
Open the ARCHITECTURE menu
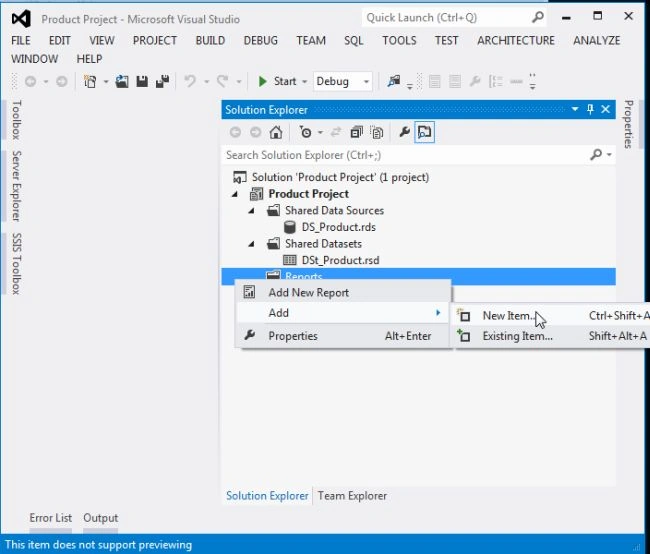click(516, 40)
